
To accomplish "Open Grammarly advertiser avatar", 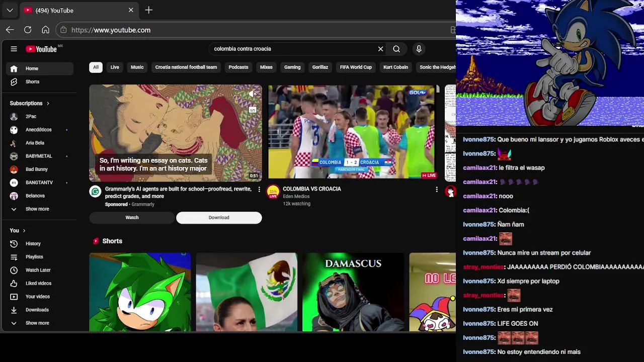I will tap(95, 191).
